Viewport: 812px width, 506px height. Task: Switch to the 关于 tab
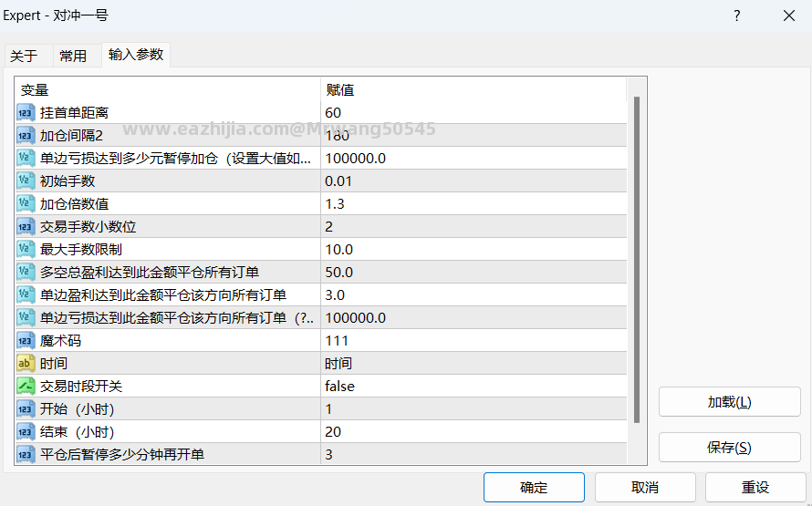tap(24, 56)
